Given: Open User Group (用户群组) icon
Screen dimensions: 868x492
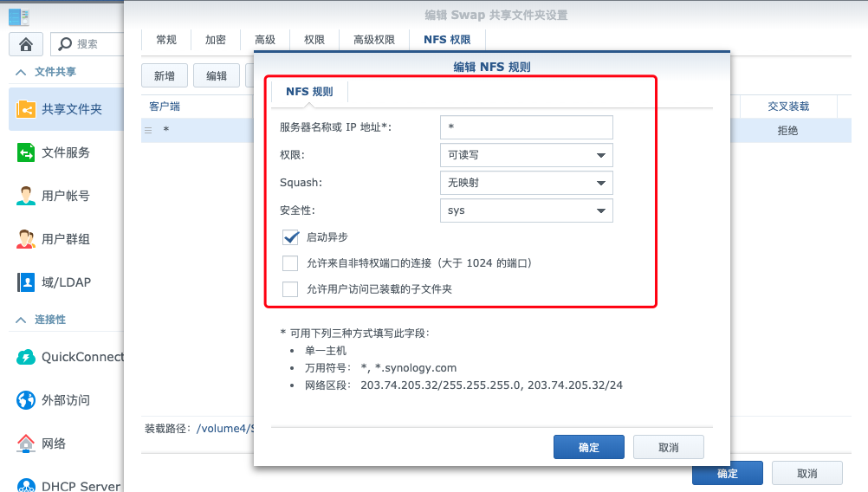Looking at the screenshot, I should click(26, 238).
